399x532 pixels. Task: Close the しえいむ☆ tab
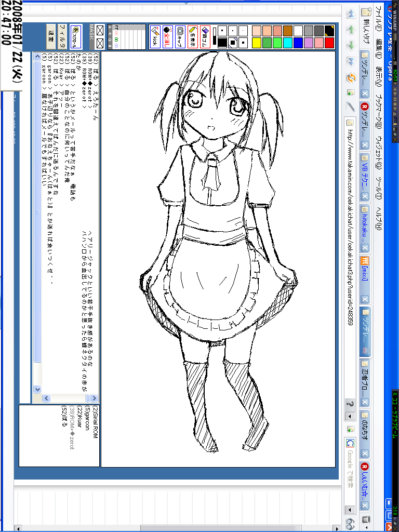[365, 506]
